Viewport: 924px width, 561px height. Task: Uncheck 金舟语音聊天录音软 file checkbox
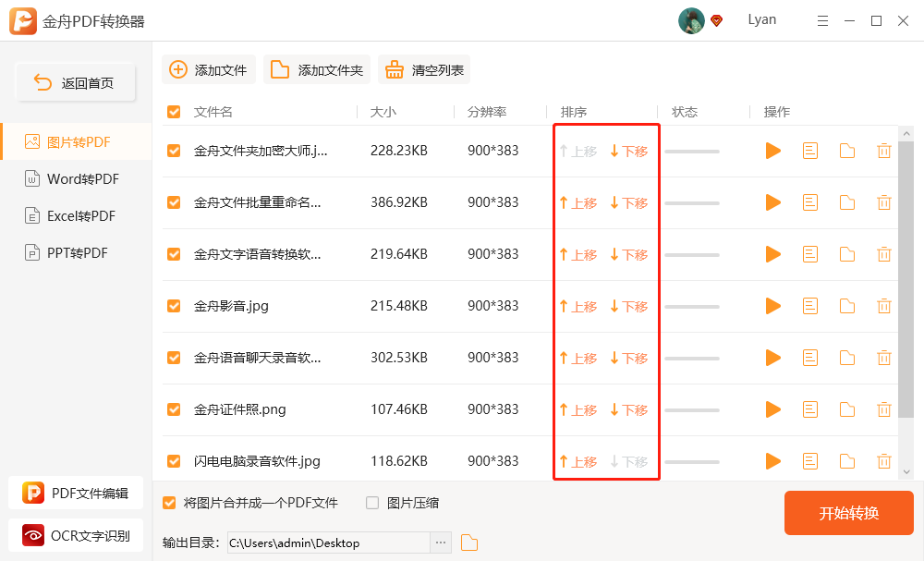pos(174,358)
